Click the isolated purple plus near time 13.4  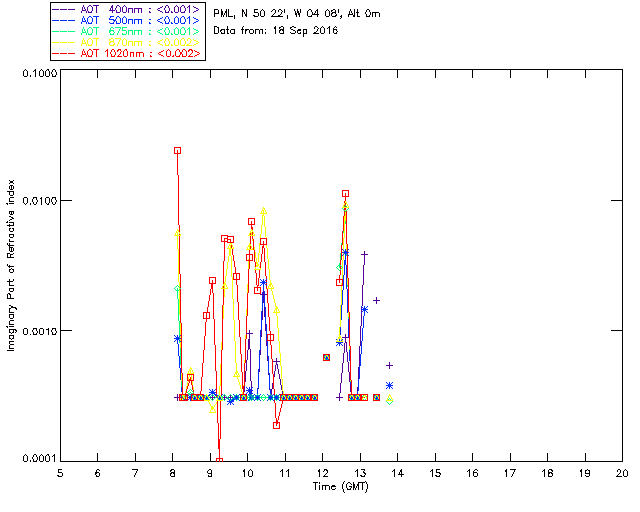click(377, 301)
